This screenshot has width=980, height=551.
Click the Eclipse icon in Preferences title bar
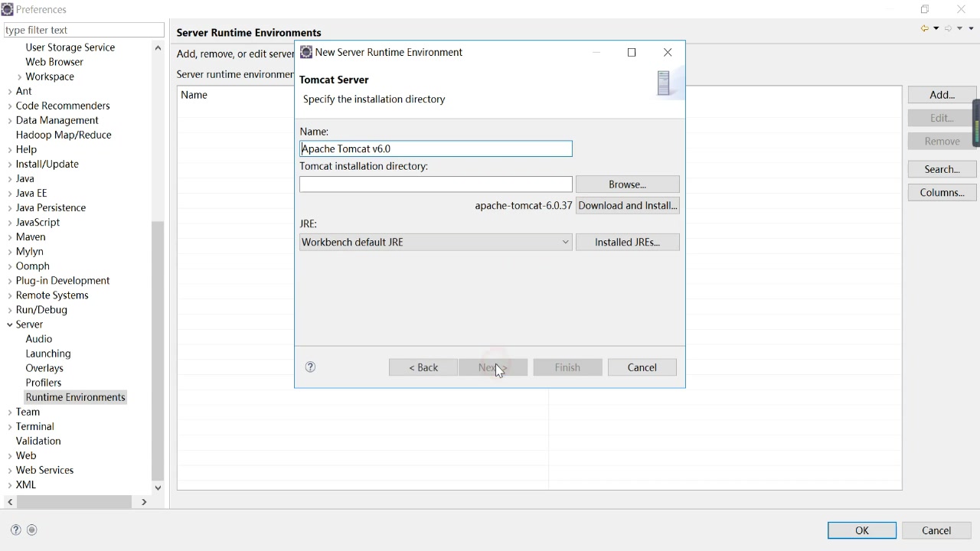tap(7, 9)
